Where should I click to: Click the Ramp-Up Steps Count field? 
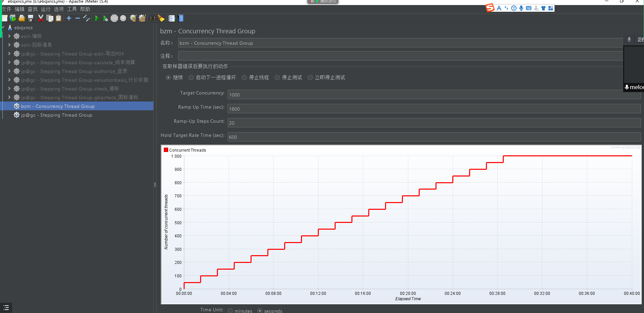coord(434,123)
